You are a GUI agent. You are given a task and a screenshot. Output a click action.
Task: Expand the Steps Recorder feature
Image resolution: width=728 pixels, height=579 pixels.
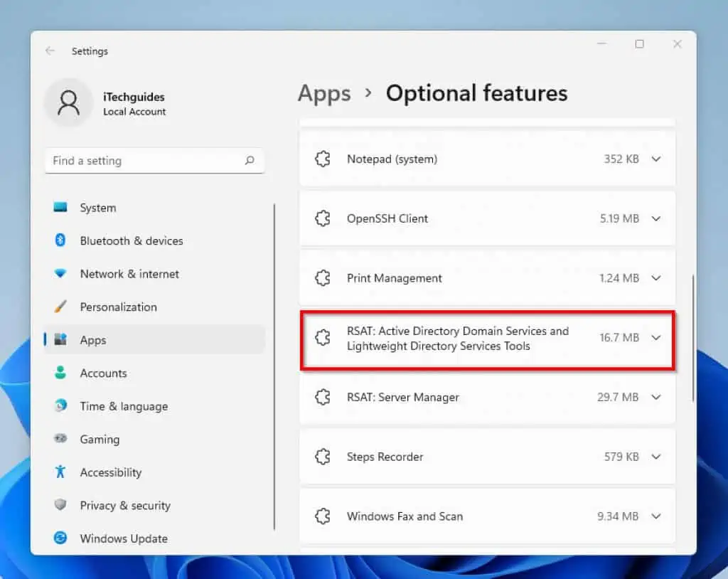(x=655, y=457)
